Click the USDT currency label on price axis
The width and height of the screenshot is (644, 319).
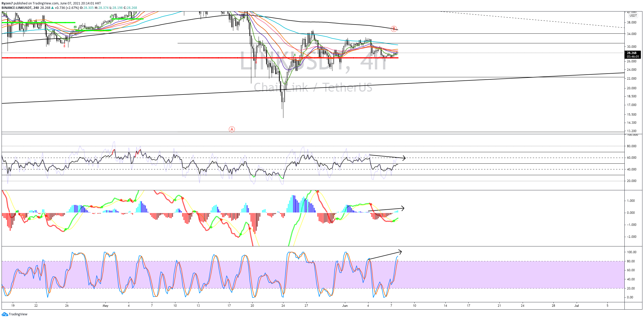[x=633, y=16]
